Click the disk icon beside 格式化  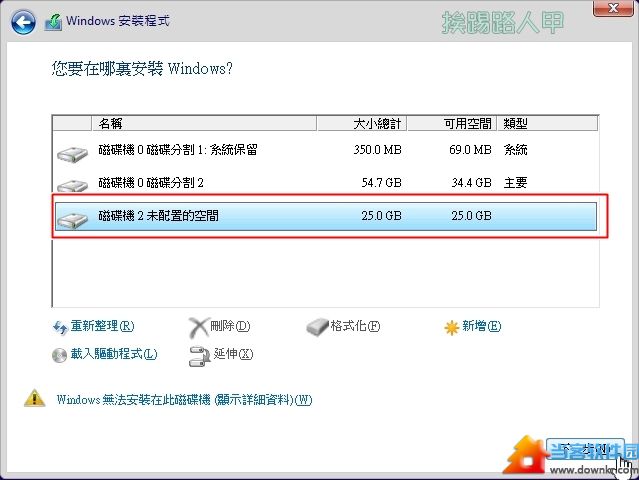click(317, 327)
